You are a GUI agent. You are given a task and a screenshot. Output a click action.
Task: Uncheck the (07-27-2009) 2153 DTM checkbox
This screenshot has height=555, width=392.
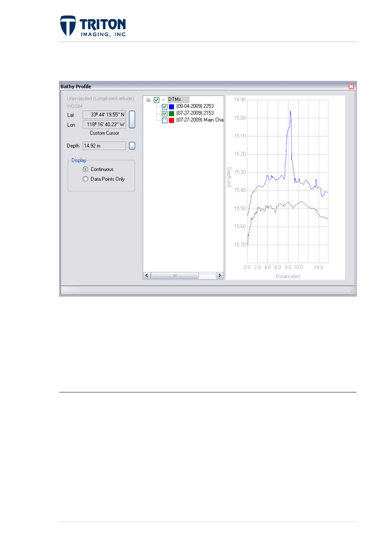point(165,113)
